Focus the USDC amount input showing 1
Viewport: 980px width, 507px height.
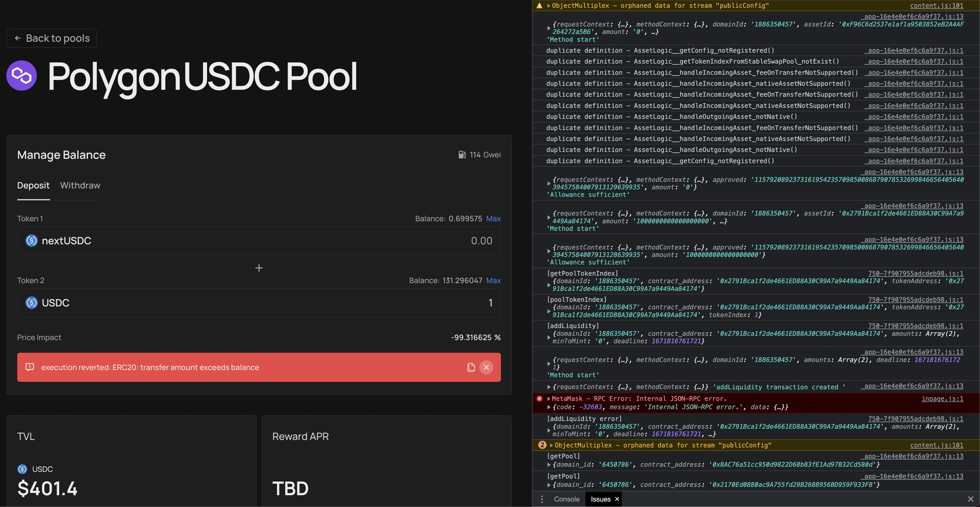pyautogui.click(x=259, y=303)
